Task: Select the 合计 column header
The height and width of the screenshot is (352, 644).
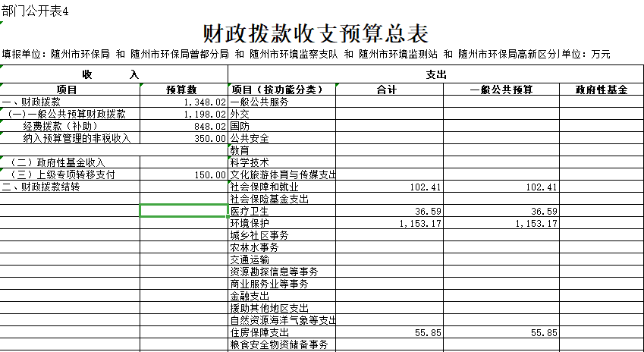Action: (387, 90)
